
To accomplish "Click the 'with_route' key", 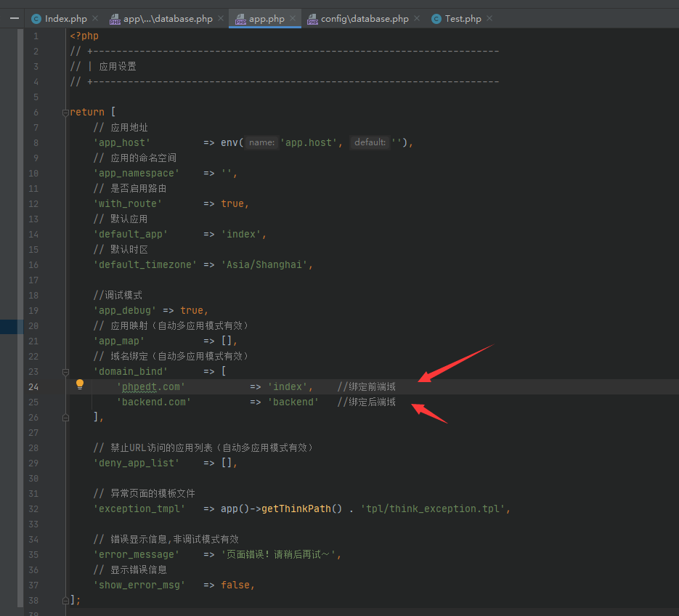I will click(127, 203).
